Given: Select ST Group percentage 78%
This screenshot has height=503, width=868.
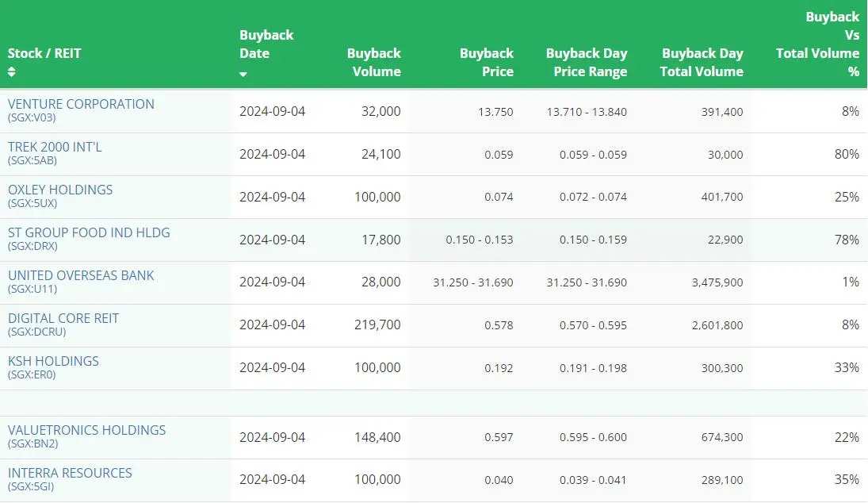Looking at the screenshot, I should pyautogui.click(x=847, y=240).
